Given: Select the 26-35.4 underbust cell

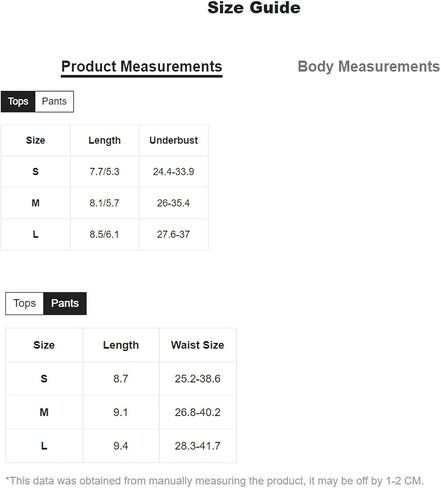Looking at the screenshot, I should pos(174,203).
